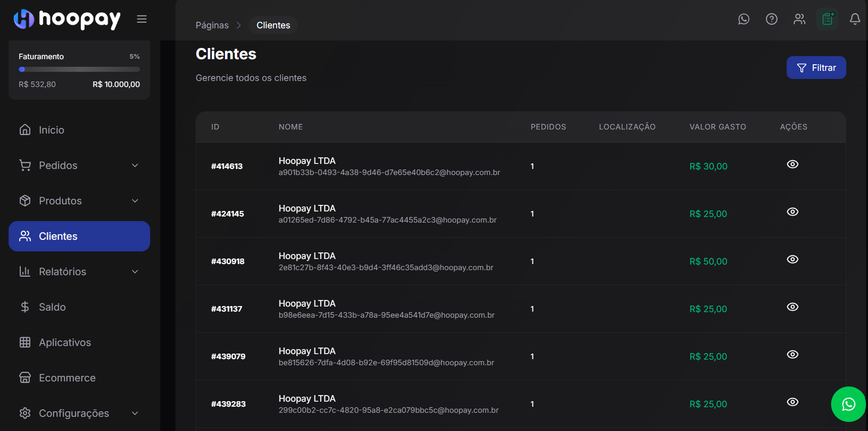
Task: Open Aplicativos menu item
Action: (79, 342)
